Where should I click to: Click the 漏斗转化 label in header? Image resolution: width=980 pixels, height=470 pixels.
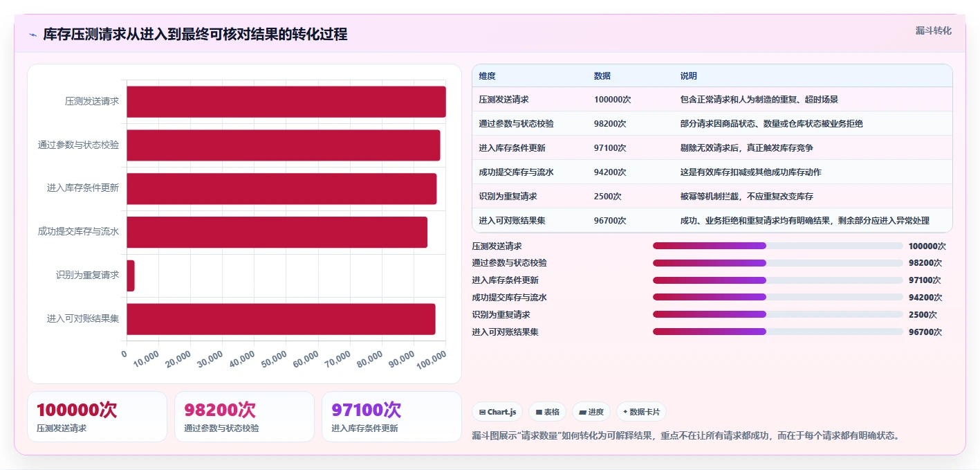click(x=933, y=30)
